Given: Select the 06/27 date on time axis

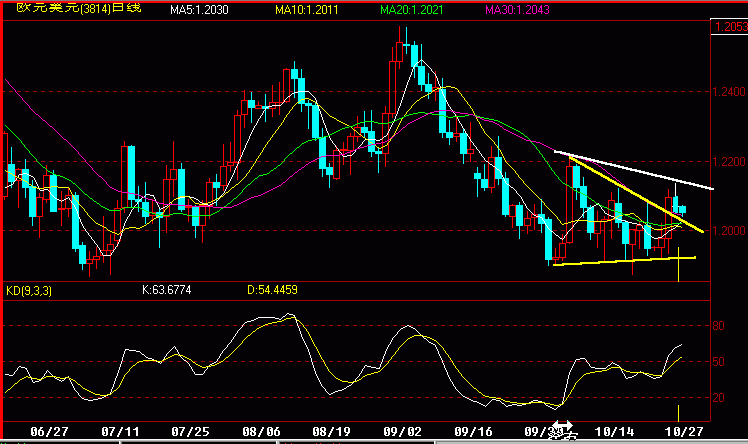Looking at the screenshot, I should 49,432.
